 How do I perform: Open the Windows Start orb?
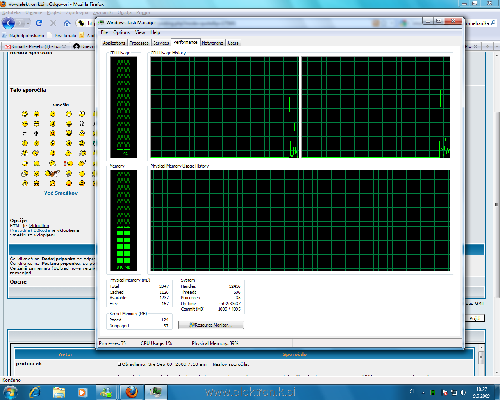[9, 392]
